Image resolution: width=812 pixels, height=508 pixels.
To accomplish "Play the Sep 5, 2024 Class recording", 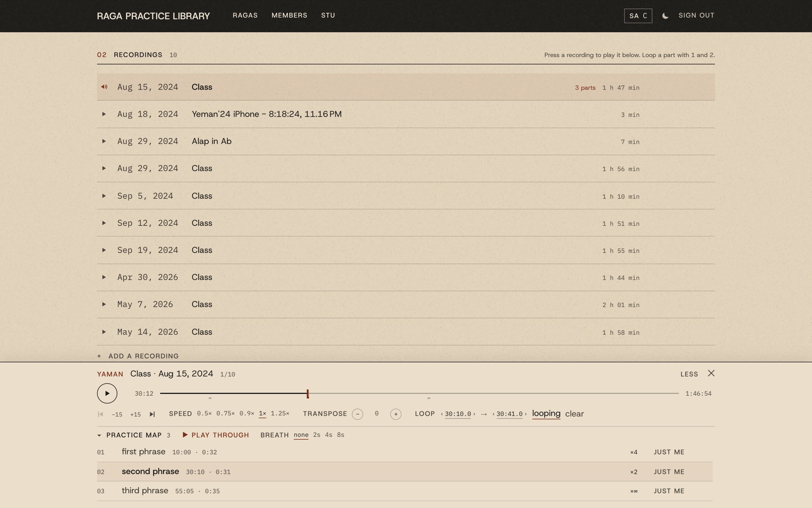I will pos(104,196).
